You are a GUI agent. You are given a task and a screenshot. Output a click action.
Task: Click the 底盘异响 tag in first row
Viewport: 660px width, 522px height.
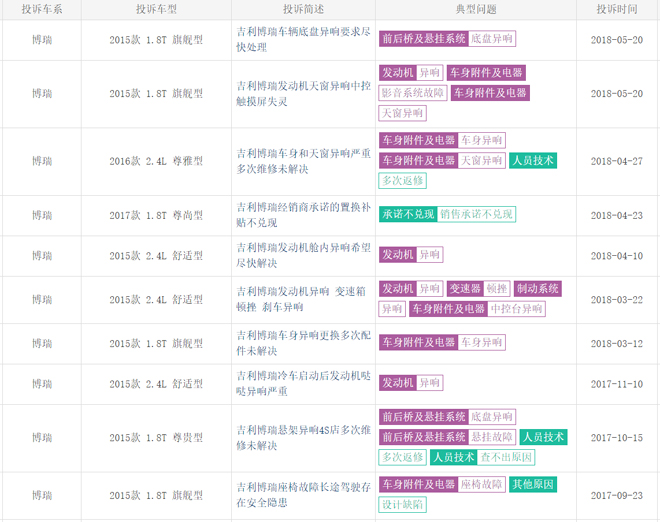pos(492,39)
